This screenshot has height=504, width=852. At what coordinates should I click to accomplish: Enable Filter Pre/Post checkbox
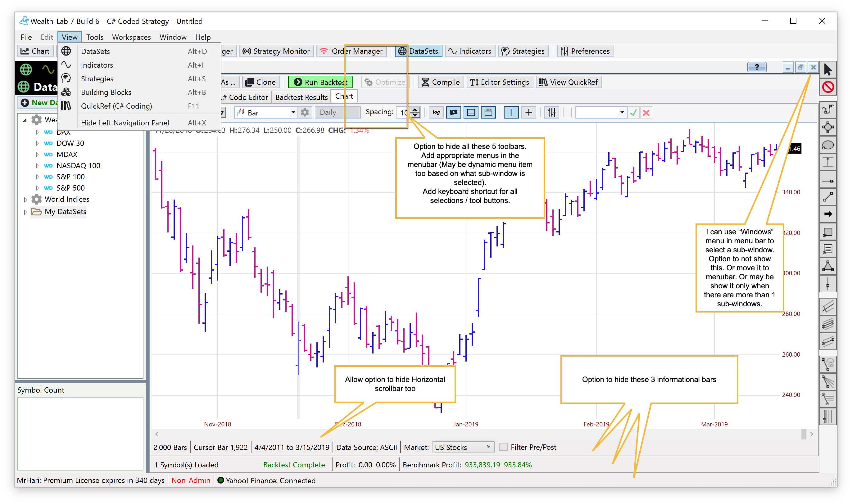pos(503,447)
